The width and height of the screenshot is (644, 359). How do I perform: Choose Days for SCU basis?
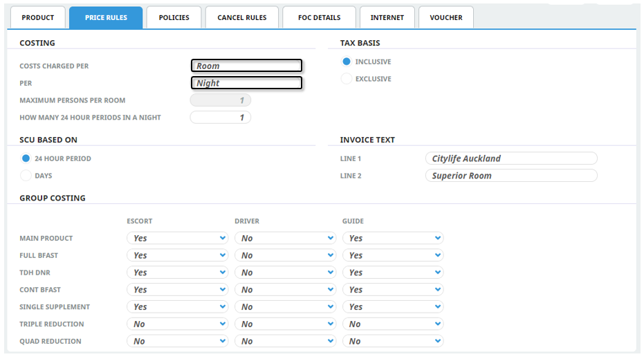[x=26, y=176]
